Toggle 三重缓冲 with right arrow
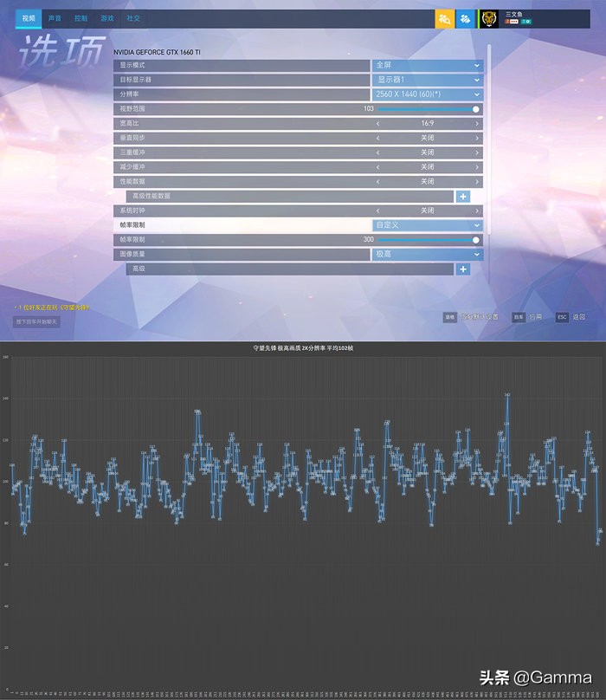The image size is (606, 700). [477, 152]
